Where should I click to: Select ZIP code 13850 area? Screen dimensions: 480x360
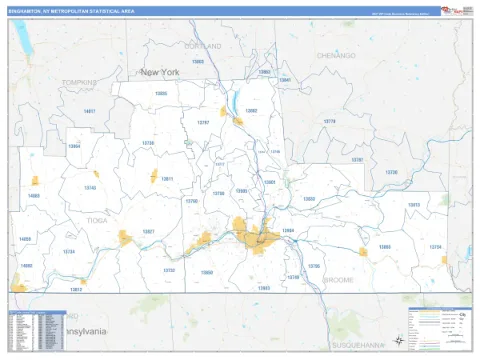207,272
